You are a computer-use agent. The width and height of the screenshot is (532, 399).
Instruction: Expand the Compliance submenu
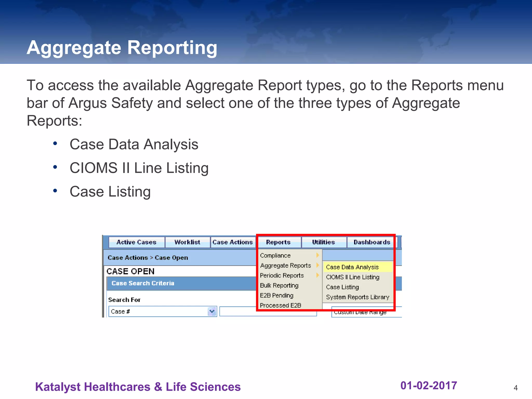point(290,255)
